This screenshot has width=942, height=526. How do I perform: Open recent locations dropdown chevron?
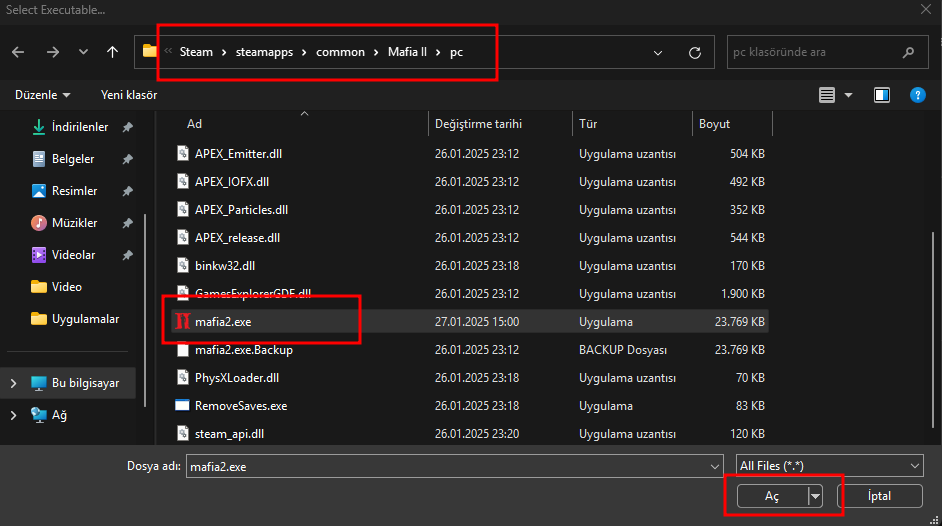coord(83,52)
